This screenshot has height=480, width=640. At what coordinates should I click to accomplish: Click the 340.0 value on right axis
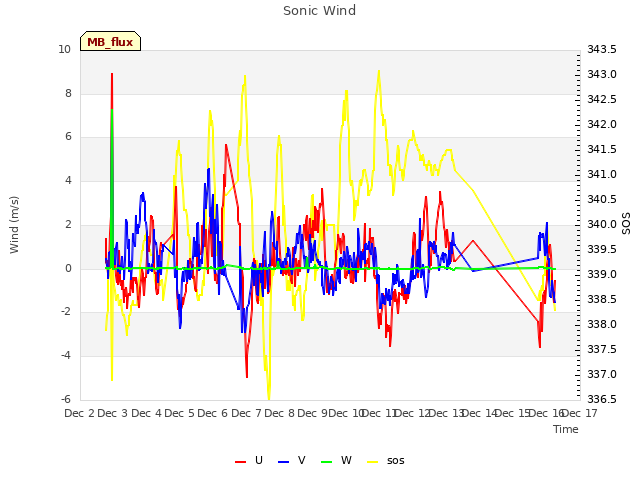tap(602, 224)
